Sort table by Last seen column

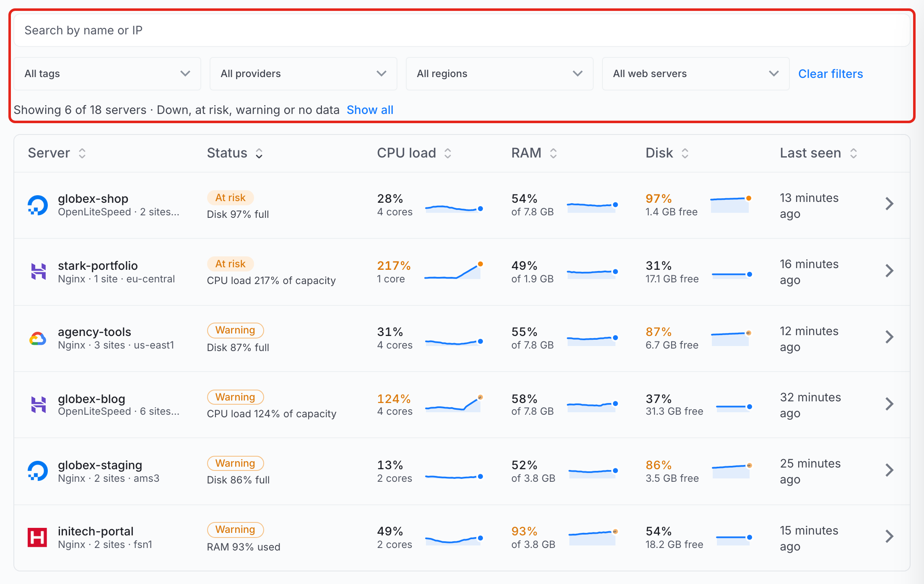click(x=819, y=153)
